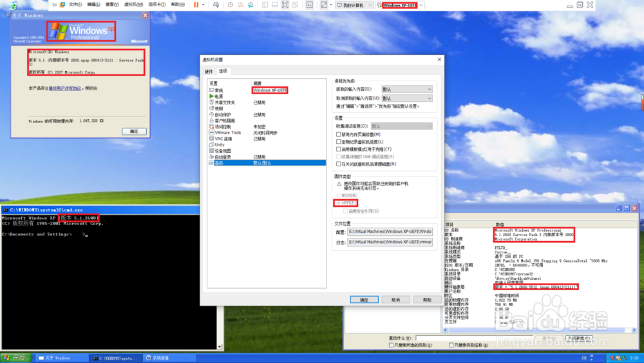Screen dimensions: 644x363
Task: Activate the 关于 Windows taskbar button
Action: tap(62, 358)
